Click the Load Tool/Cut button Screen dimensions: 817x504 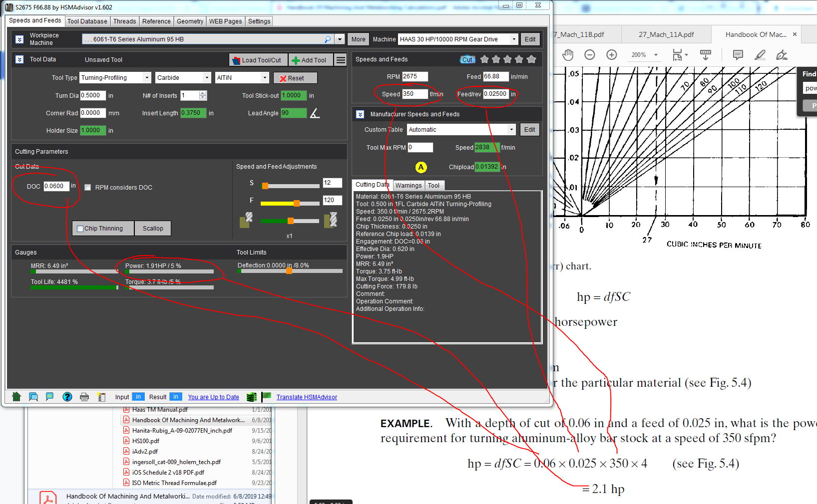click(258, 60)
